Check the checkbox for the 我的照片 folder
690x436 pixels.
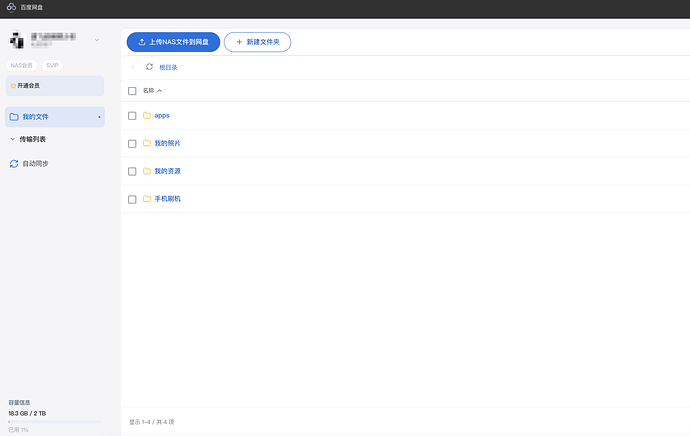pos(132,144)
